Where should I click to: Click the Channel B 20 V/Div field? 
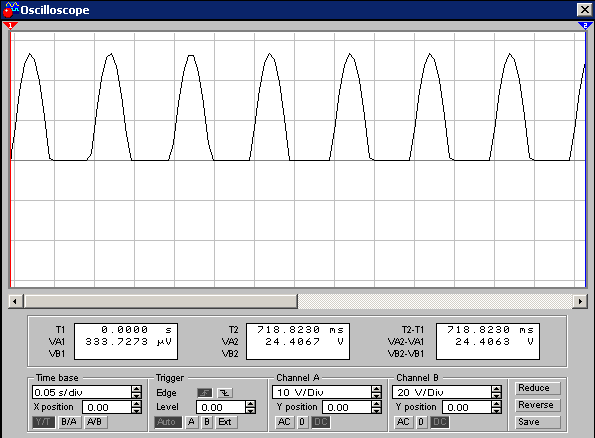(x=442, y=392)
